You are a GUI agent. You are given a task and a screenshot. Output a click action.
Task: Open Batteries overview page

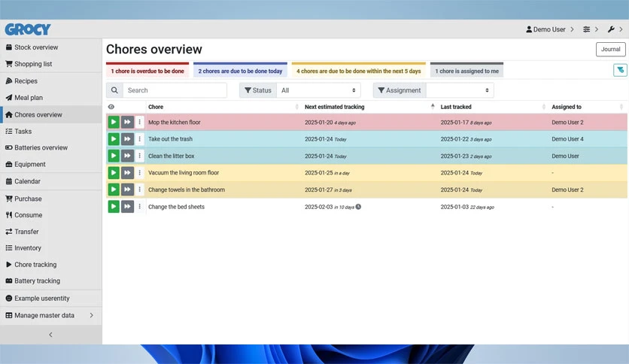pyautogui.click(x=50, y=148)
